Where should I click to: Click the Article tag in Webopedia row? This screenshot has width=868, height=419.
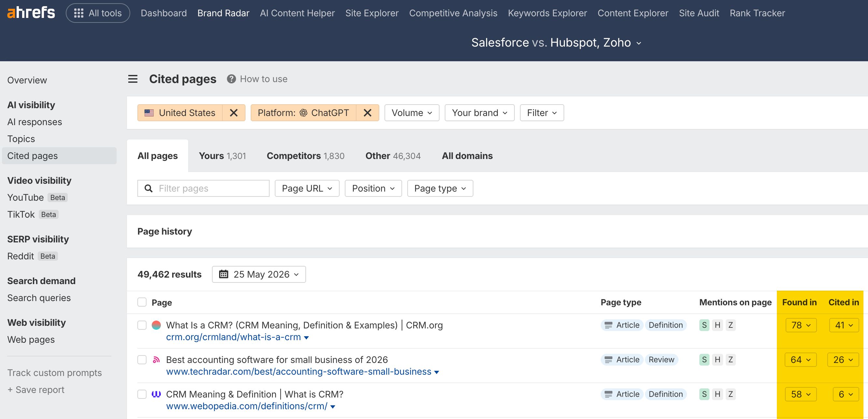click(x=622, y=394)
